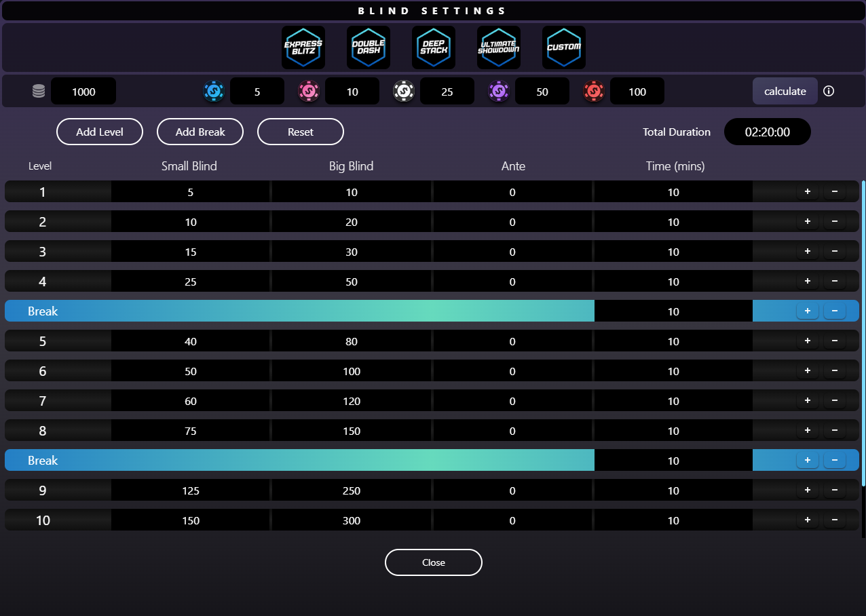Click minus on the first Break row
The image size is (866, 616).
[x=834, y=311]
